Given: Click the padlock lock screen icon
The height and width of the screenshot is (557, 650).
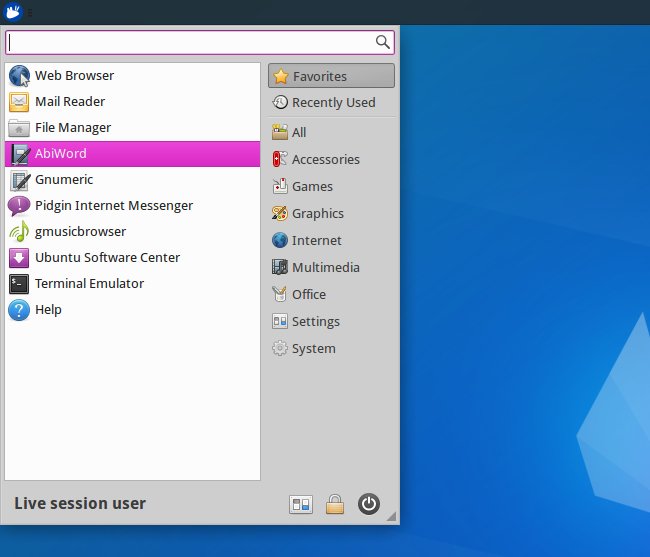Looking at the screenshot, I should click(335, 504).
